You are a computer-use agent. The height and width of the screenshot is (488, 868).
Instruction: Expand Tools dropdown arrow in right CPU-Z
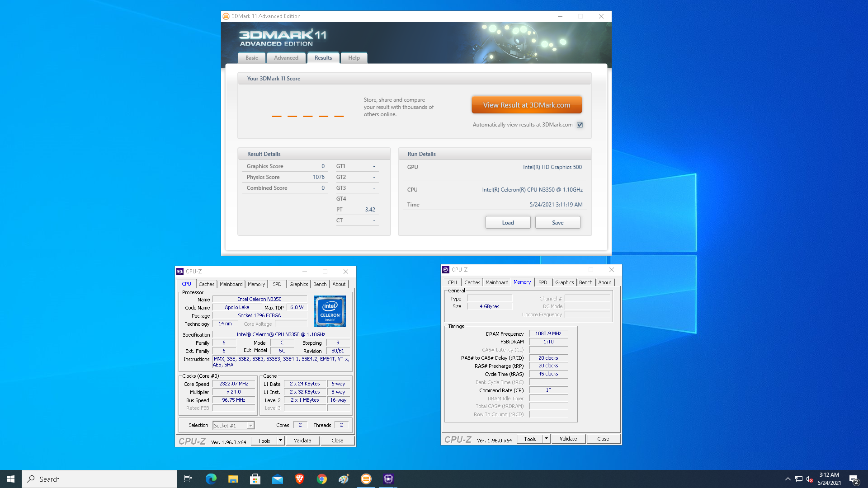point(546,439)
